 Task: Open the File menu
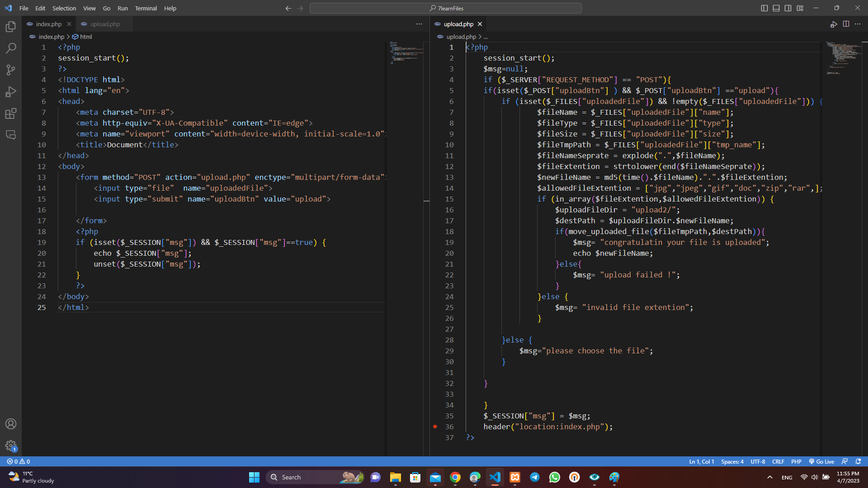pos(24,8)
